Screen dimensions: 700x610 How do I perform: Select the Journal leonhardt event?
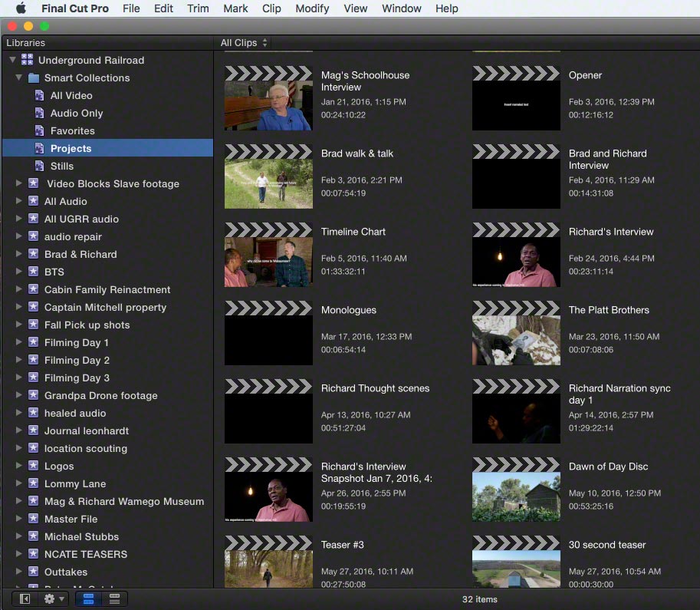click(x=107, y=430)
